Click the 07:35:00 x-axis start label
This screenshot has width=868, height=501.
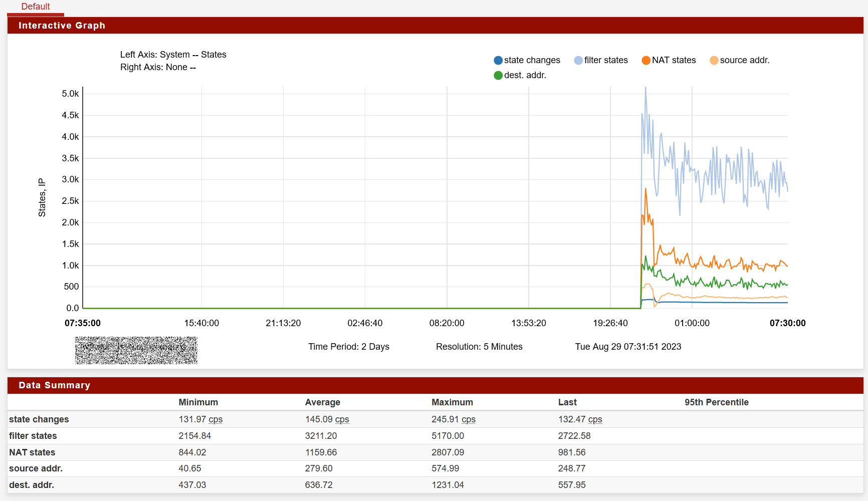[83, 323]
